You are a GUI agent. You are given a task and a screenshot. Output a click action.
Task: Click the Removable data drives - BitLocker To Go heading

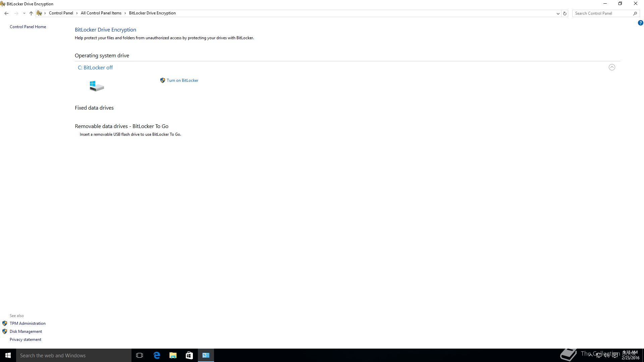121,126
